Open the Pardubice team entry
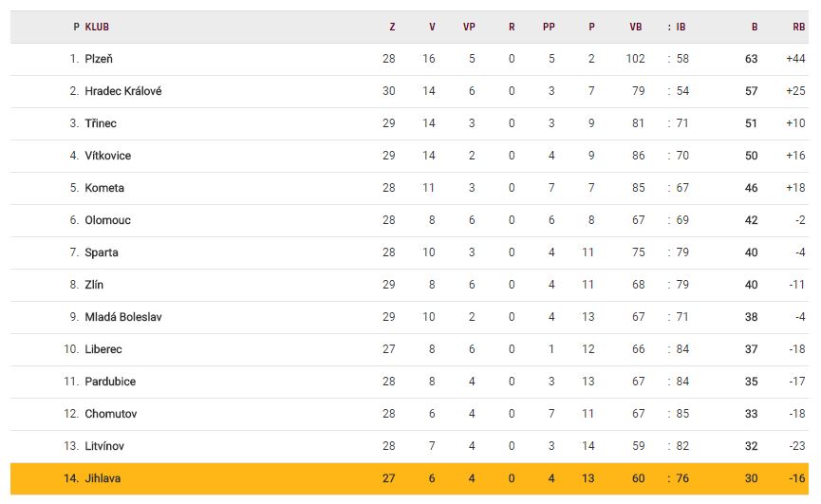The image size is (821, 504). pos(110,382)
